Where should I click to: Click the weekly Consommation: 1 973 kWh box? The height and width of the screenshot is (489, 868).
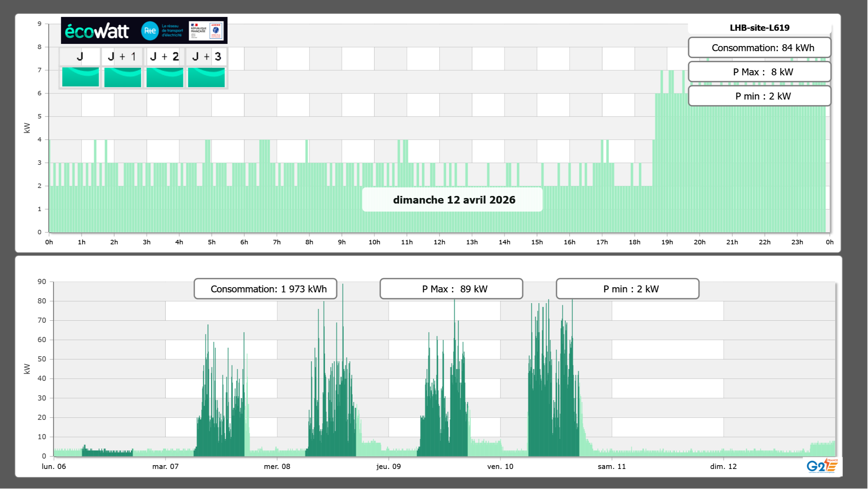265,289
